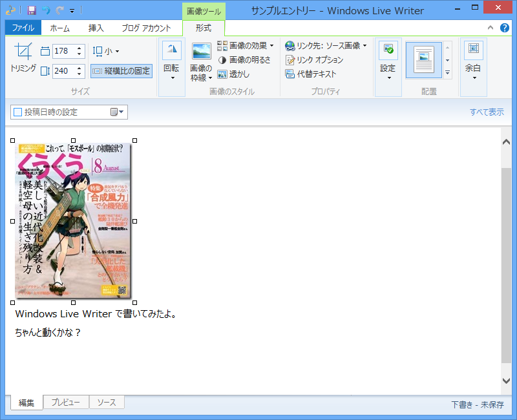Toggle lock aspect ratio (縦横比の固定)
Viewport: 517px width, 420px height.
(x=121, y=71)
